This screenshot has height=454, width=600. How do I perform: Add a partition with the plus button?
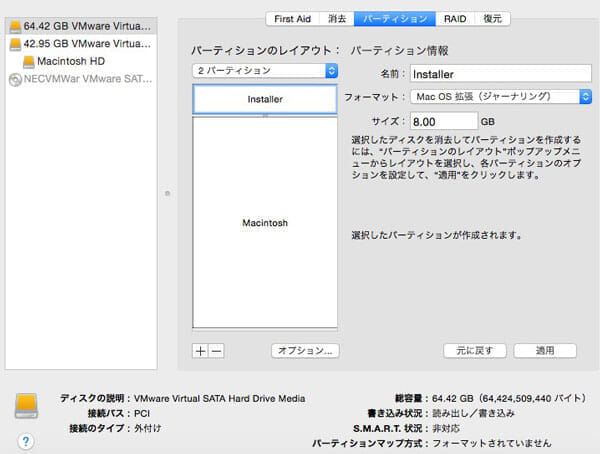point(200,350)
